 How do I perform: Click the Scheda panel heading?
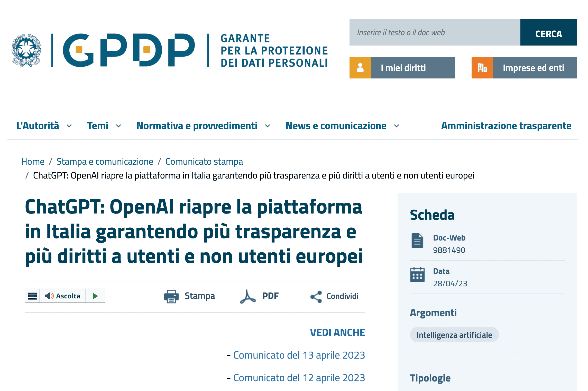(x=432, y=215)
